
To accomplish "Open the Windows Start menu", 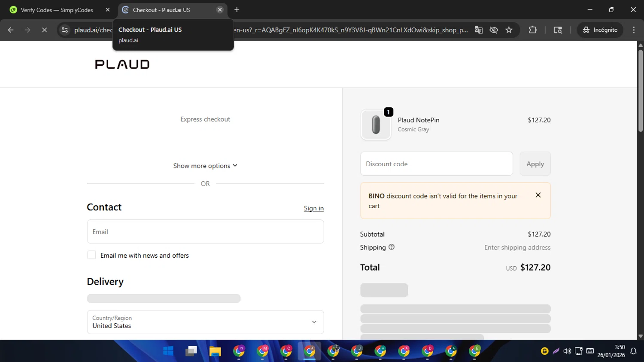I will tap(168, 351).
